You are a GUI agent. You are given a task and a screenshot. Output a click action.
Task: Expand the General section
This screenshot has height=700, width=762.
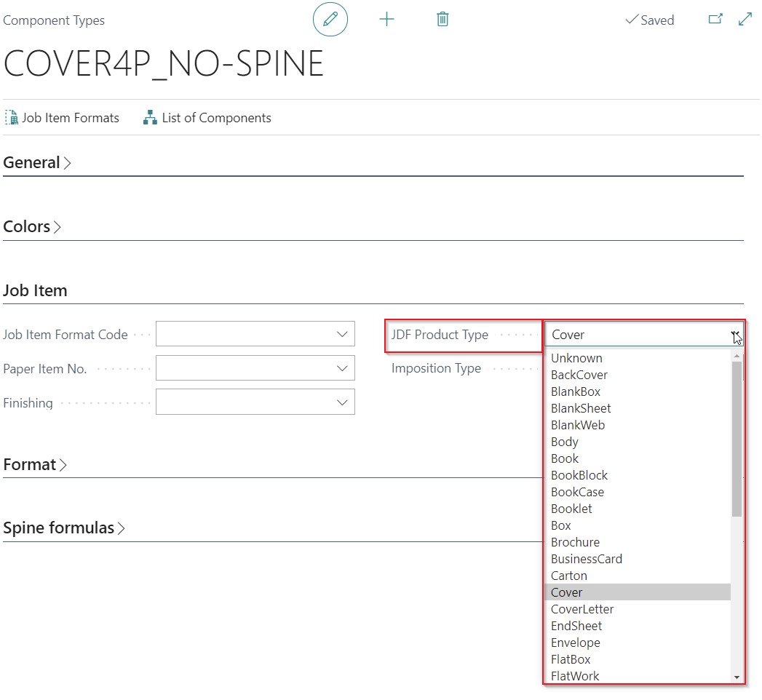point(37,163)
